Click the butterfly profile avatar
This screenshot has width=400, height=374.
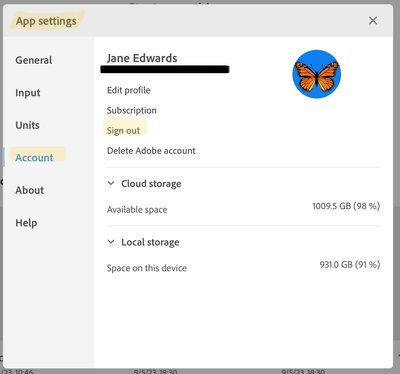point(317,74)
